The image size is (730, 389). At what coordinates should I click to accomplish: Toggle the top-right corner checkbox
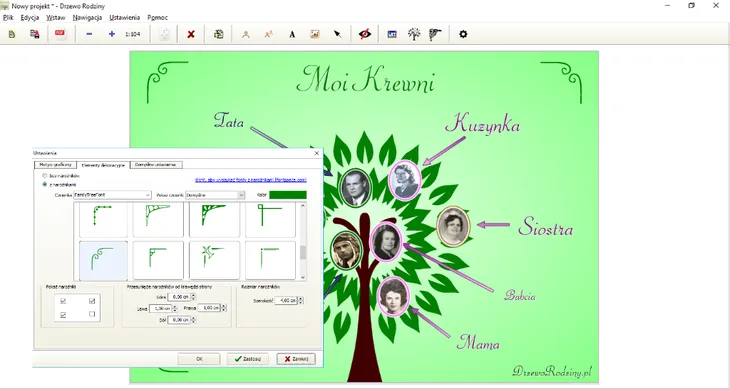coord(92,301)
